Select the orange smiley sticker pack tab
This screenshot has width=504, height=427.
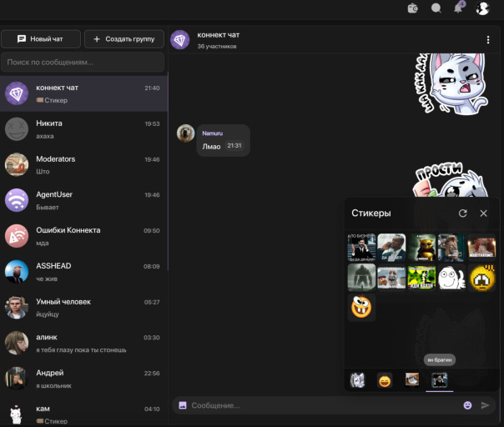click(385, 380)
